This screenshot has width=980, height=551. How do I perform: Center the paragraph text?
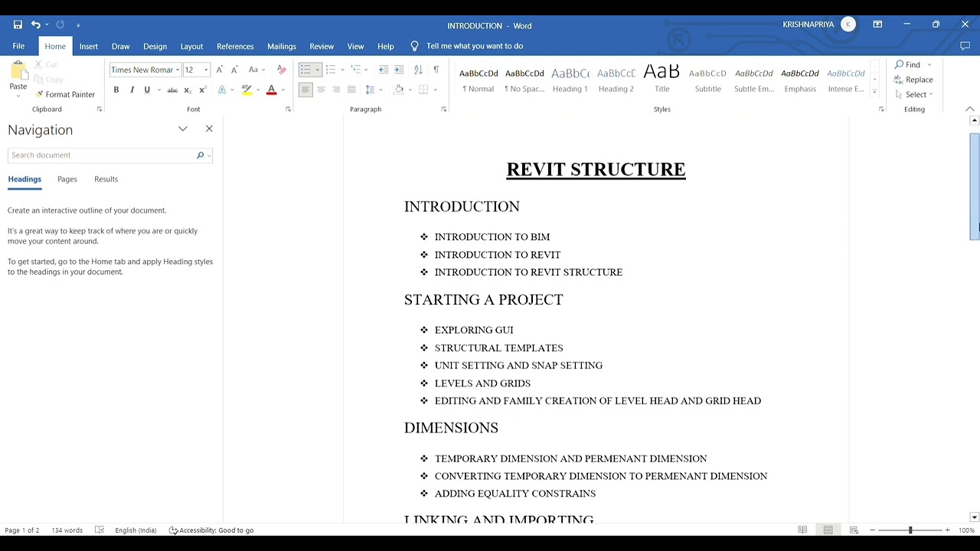tap(321, 90)
